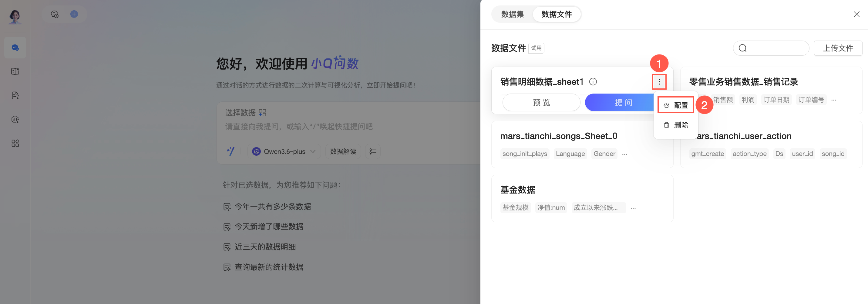The height and width of the screenshot is (304, 868).
Task: Click the song_init_plays field tag
Action: coord(525,154)
